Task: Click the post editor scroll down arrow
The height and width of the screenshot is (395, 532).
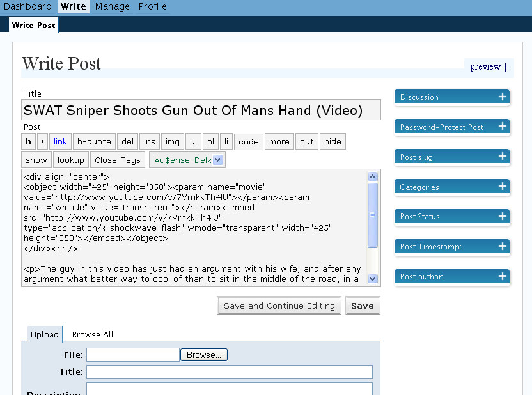Action: click(x=373, y=279)
